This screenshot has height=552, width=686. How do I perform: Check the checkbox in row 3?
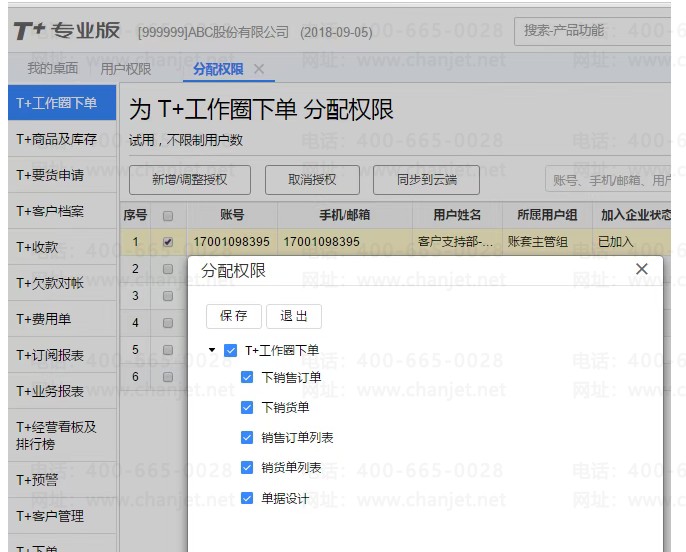[168, 296]
